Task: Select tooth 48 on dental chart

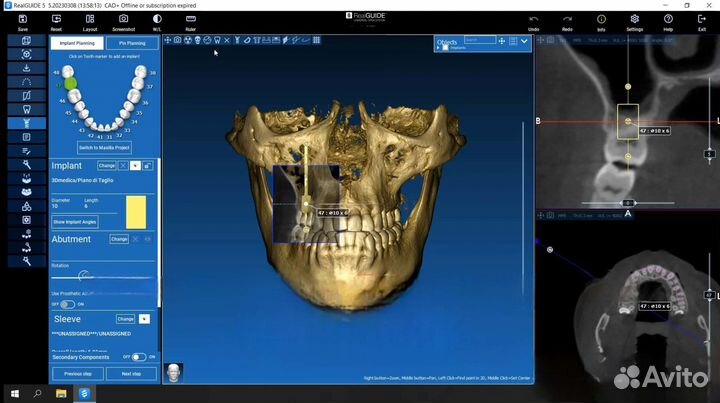Action: pyautogui.click(x=68, y=71)
